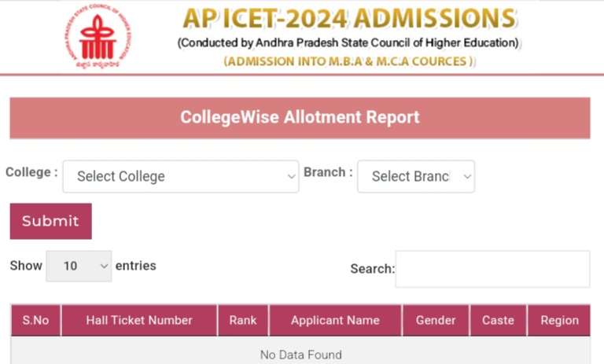Viewport: 604px width, 364px height.
Task: Click the CollegeWise Allotment Report banner
Action: tap(300, 118)
